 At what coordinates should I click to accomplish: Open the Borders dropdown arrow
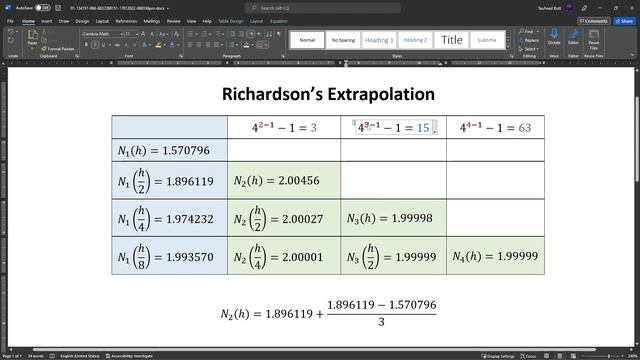click(x=266, y=45)
